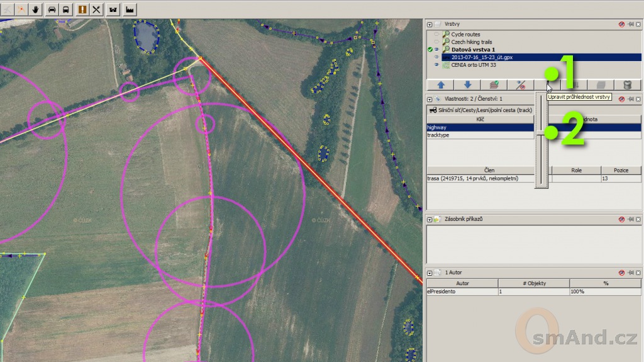Click the 100% cell in Autor table
This screenshot has width=644, height=362.
(x=606, y=291)
